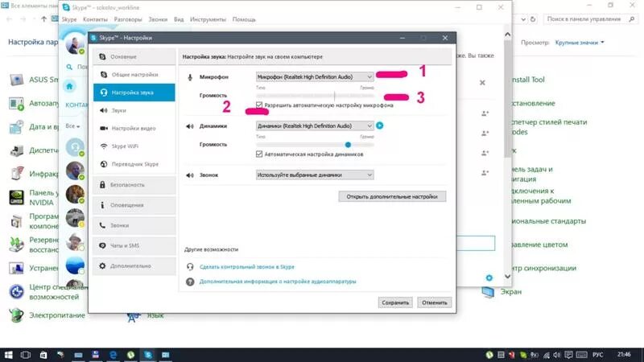
Task: Click speaker icon beside Звонок
Action: (189, 175)
